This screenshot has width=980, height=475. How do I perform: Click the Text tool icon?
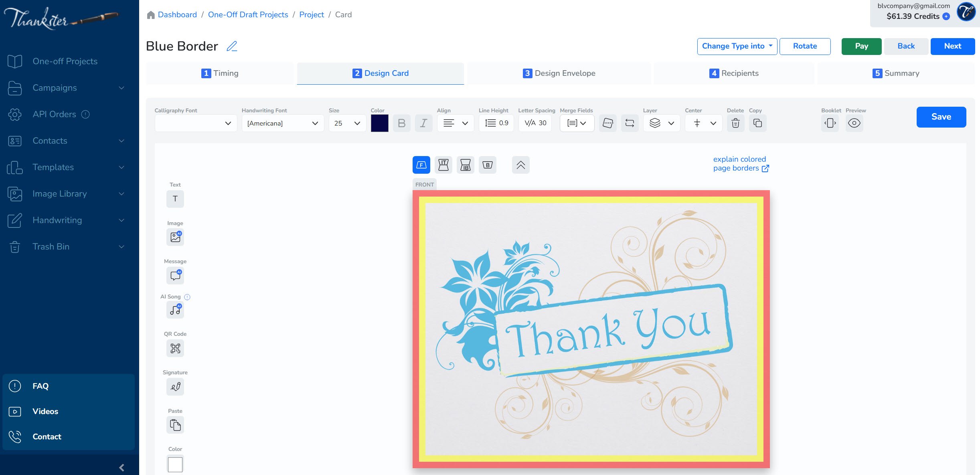click(x=175, y=199)
